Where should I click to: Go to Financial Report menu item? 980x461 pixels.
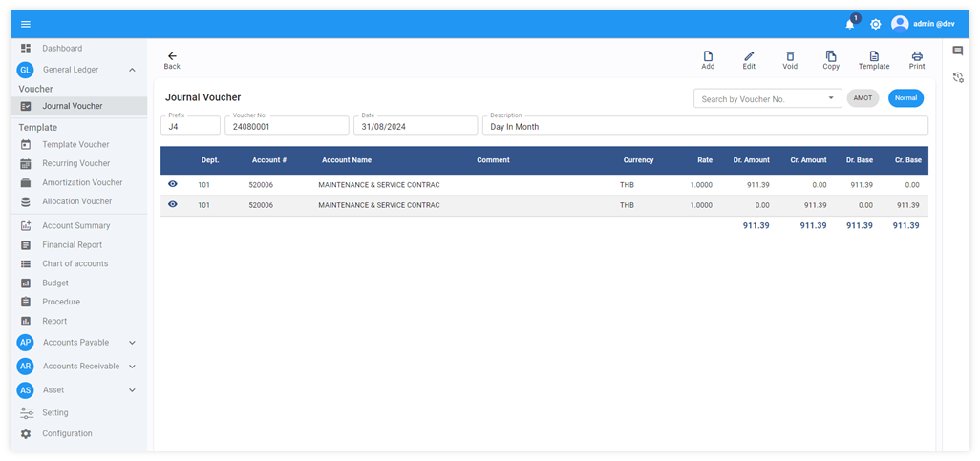coord(72,245)
